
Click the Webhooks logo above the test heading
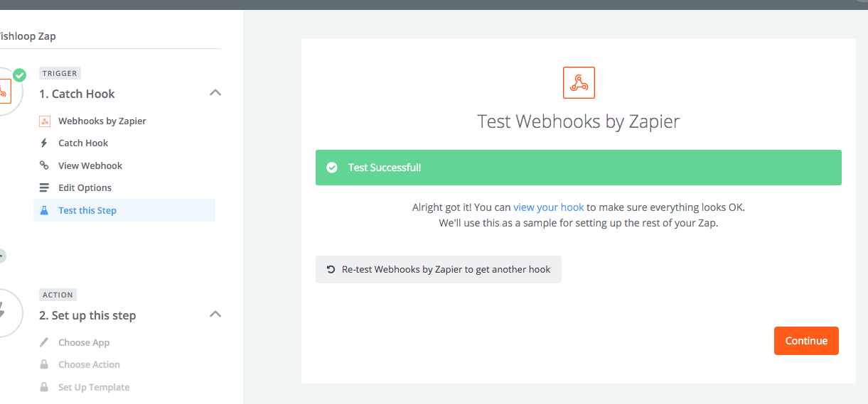tap(579, 82)
